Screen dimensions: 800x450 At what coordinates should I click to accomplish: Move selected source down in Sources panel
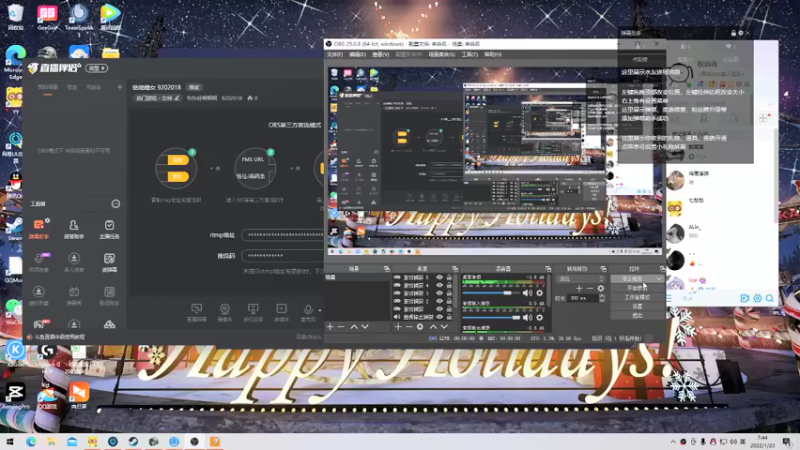(x=444, y=327)
